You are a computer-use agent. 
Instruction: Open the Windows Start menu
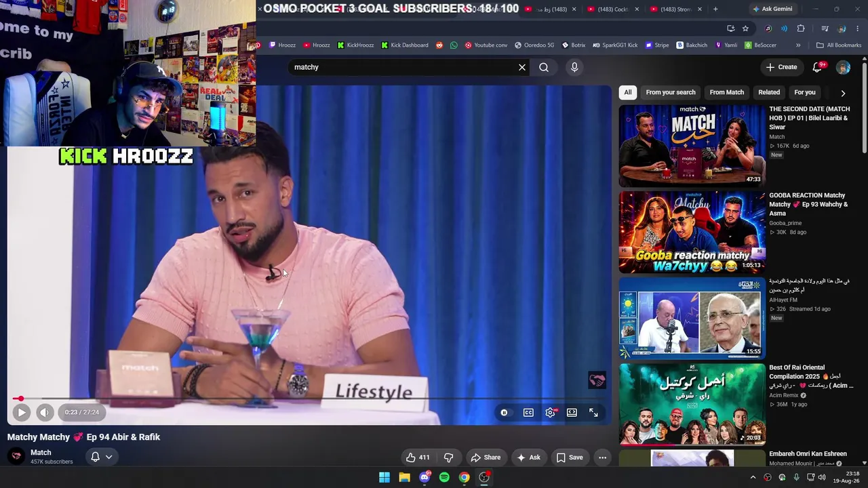(x=384, y=477)
